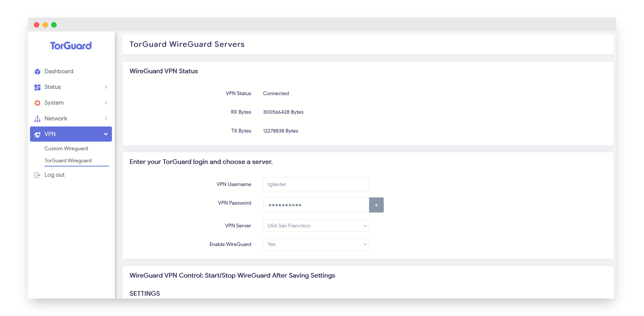Click the TX Bytes label

241,131
